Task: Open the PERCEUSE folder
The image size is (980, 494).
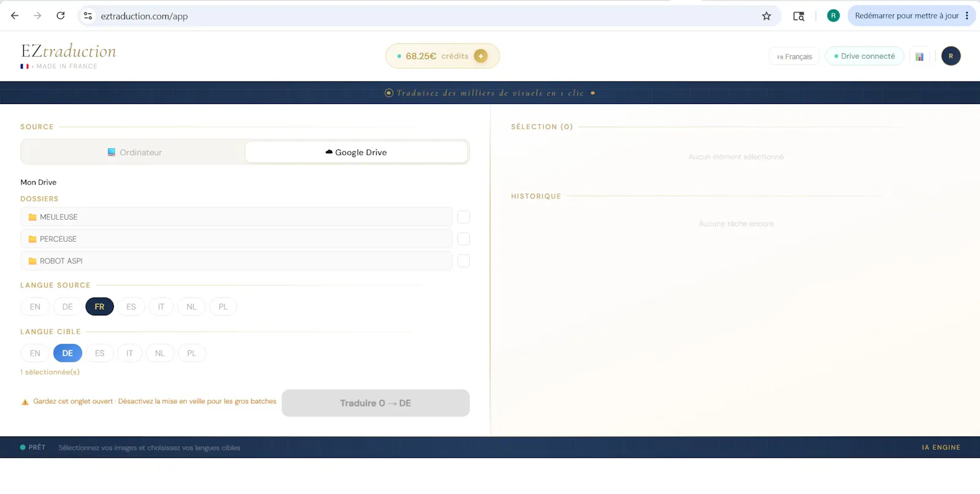Action: tap(236, 239)
